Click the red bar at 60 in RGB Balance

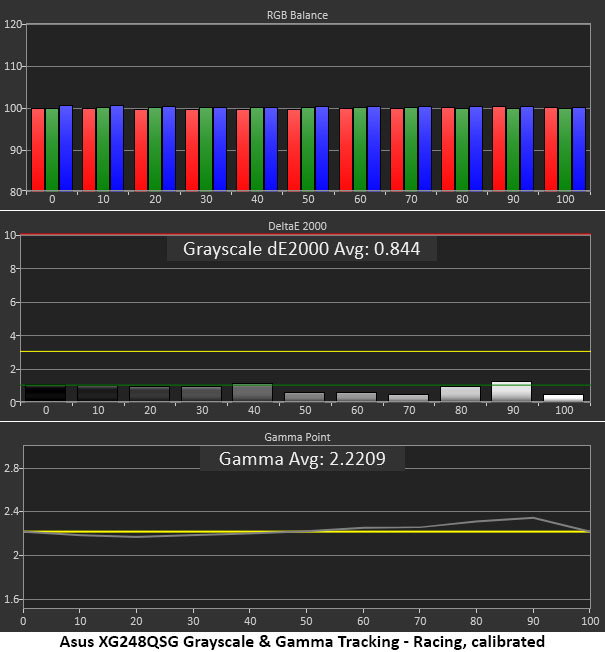(346, 150)
